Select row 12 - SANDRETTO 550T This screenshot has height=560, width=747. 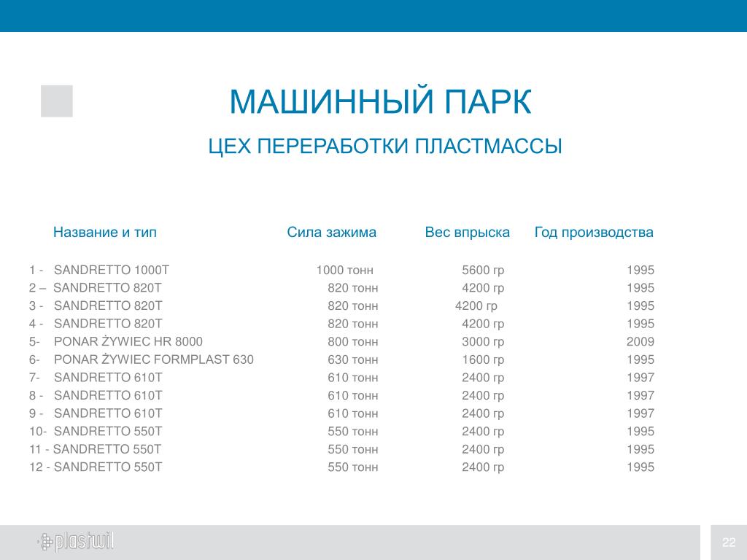pyautogui.click(x=341, y=467)
